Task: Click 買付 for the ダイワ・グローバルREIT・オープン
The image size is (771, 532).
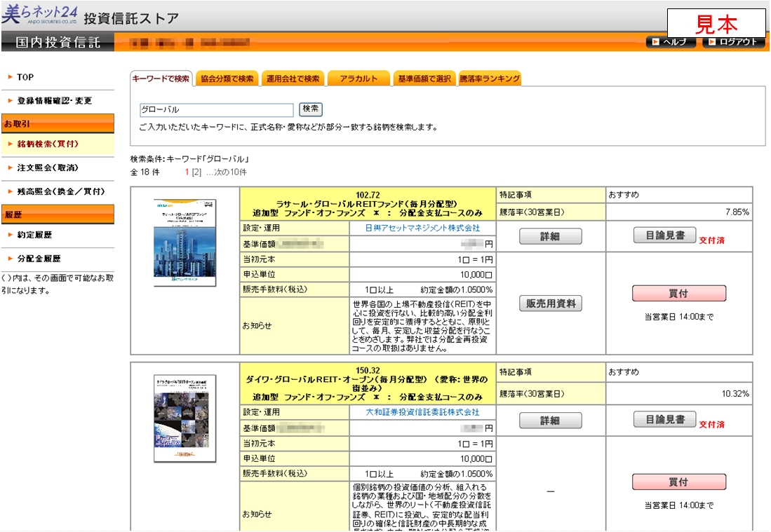Action: coord(678,482)
